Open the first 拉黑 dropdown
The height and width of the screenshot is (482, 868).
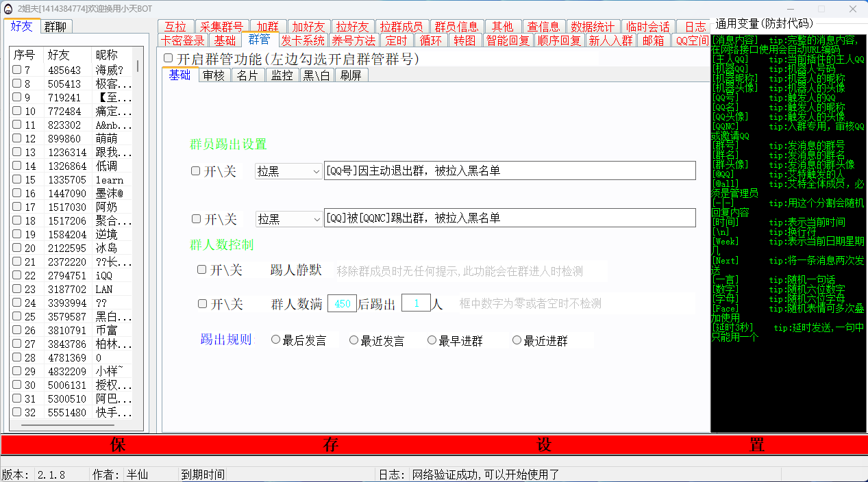[x=288, y=170]
